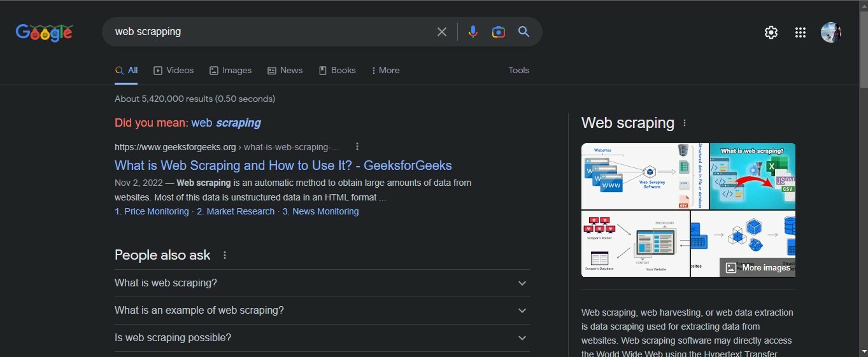This screenshot has width=868, height=357.
Task: Click the geeksforgeeks.org URL breadcrumb
Action: point(227,147)
